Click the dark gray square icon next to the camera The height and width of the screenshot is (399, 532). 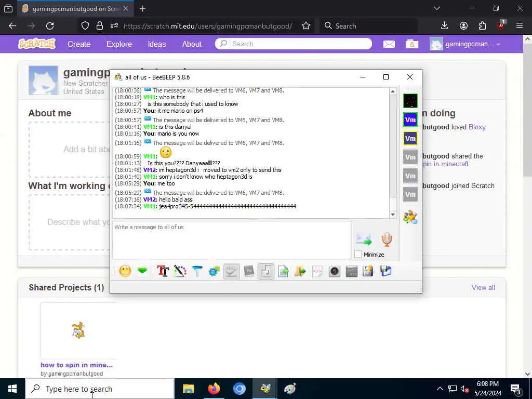tap(352, 271)
